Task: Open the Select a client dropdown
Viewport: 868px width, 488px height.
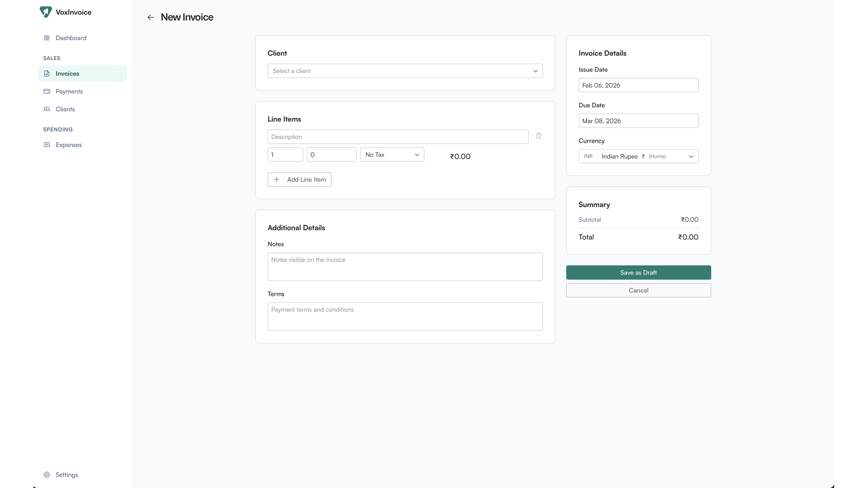Action: click(405, 71)
